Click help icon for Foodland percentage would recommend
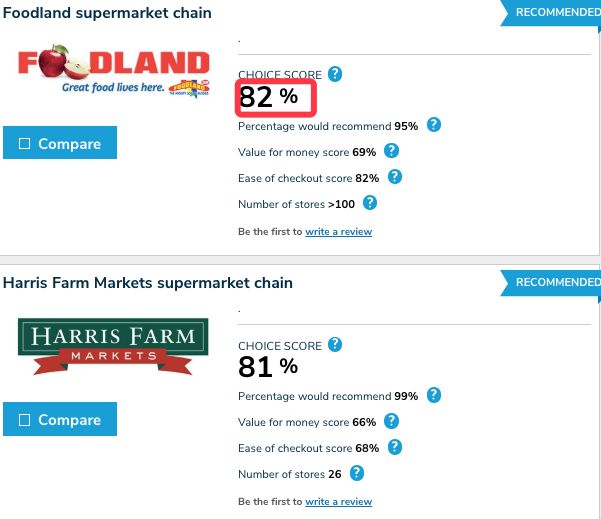601x519 pixels. pos(434,125)
